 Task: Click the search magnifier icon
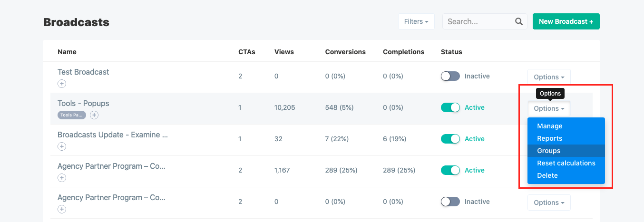click(519, 21)
